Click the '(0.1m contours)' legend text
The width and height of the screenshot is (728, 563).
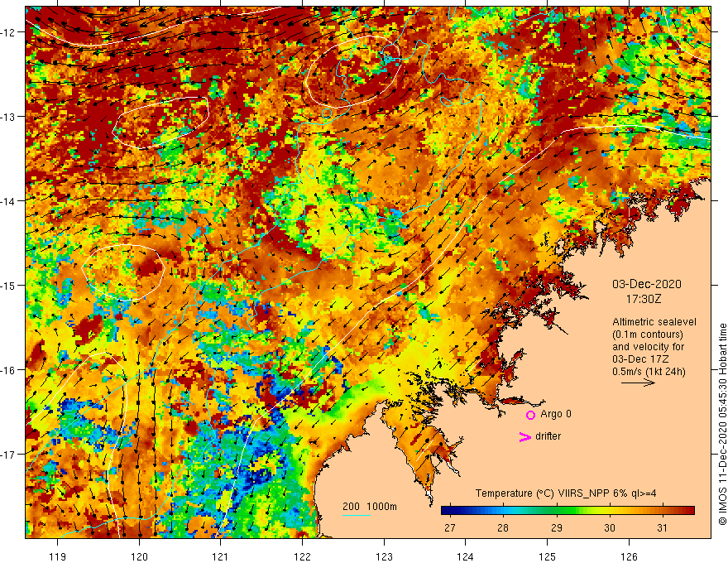tap(648, 334)
